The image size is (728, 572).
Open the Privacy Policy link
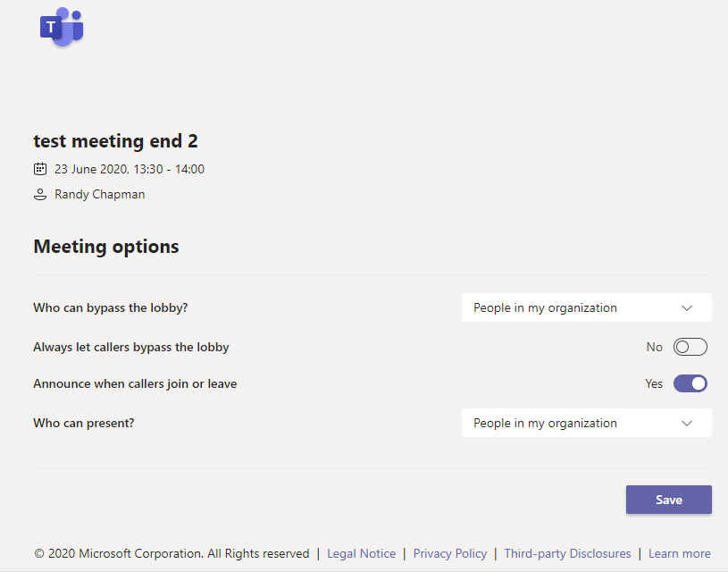449,553
